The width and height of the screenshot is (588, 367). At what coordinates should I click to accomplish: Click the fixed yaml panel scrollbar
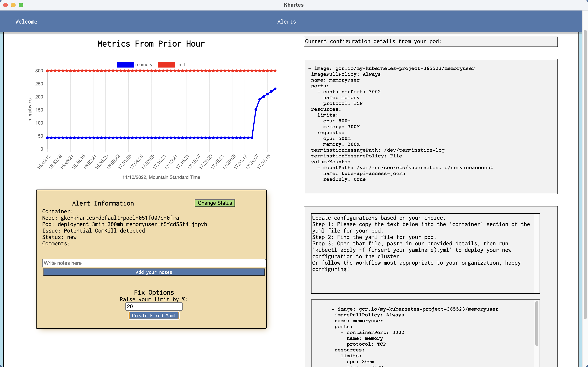pos(537,323)
